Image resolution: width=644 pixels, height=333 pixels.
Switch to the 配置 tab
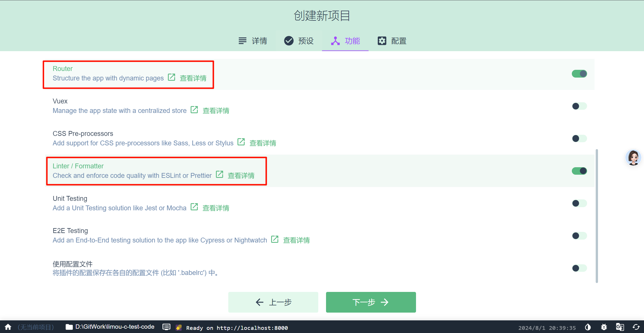click(392, 41)
